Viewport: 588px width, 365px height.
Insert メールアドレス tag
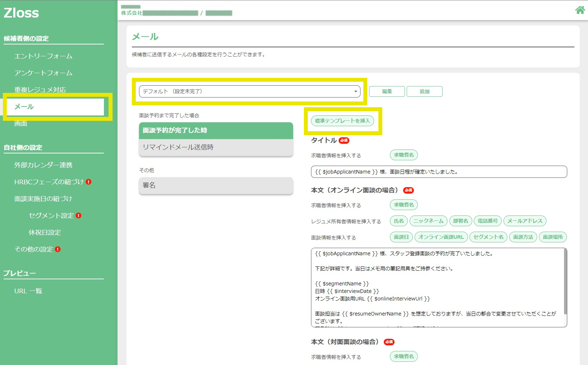(525, 221)
